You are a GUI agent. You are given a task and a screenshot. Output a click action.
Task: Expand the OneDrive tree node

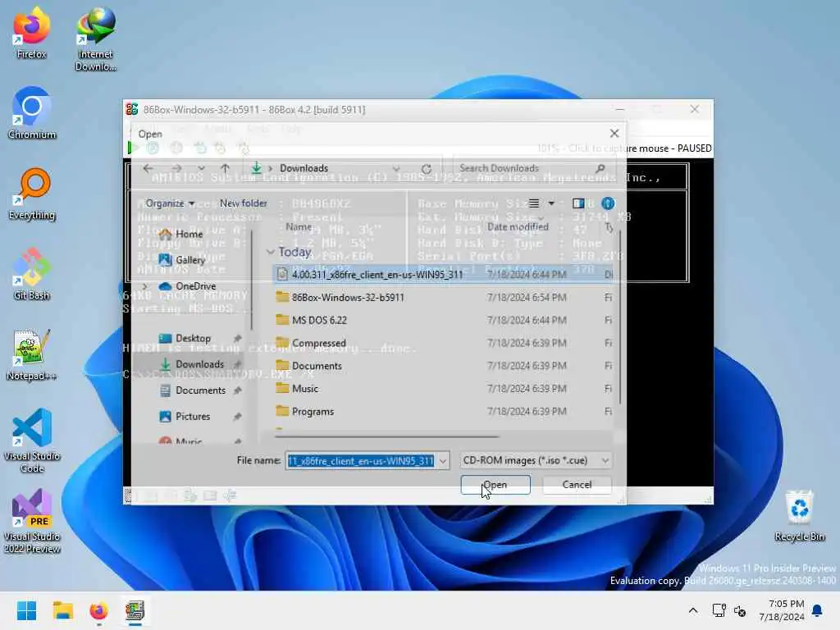click(145, 286)
